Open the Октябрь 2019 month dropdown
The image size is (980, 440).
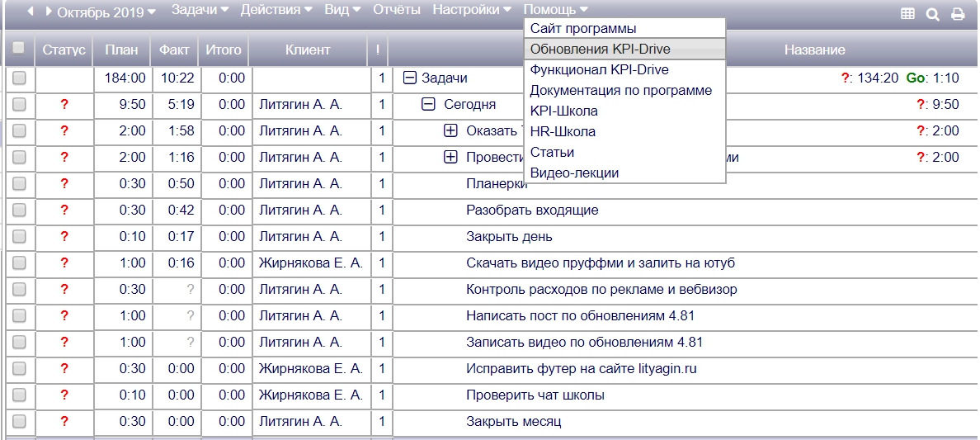pos(107,12)
